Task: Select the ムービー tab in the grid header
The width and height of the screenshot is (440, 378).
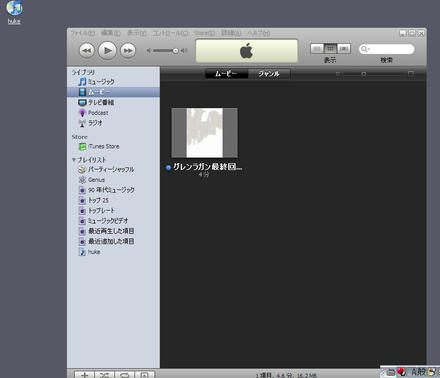Action: point(226,74)
